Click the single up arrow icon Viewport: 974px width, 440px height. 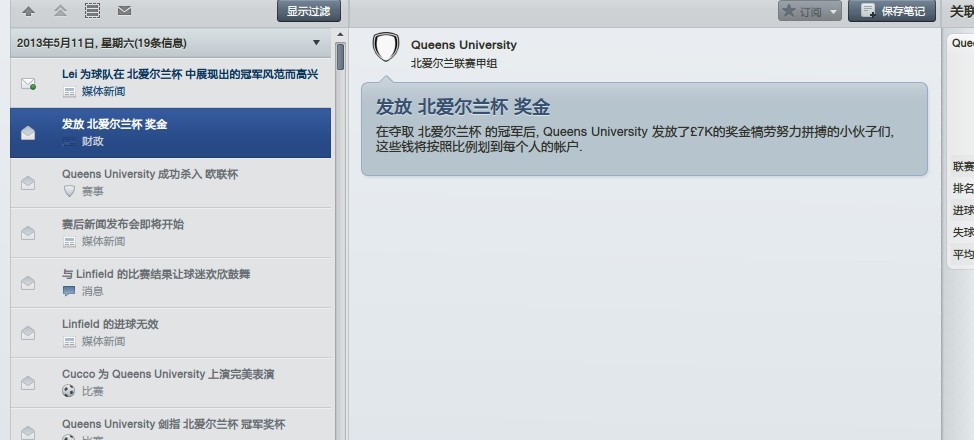click(x=28, y=11)
